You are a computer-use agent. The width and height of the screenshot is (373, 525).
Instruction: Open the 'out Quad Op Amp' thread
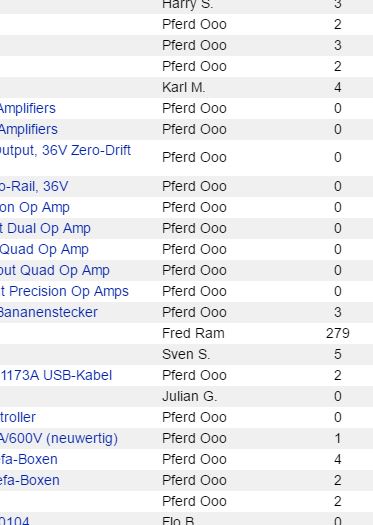tap(55, 271)
